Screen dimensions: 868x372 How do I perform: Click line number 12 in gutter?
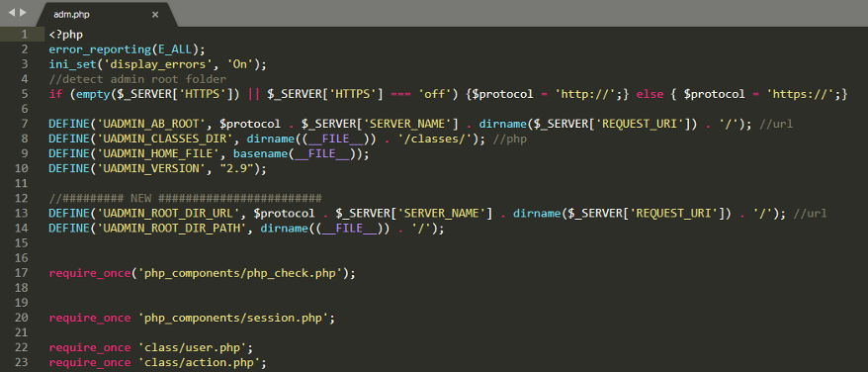point(22,199)
